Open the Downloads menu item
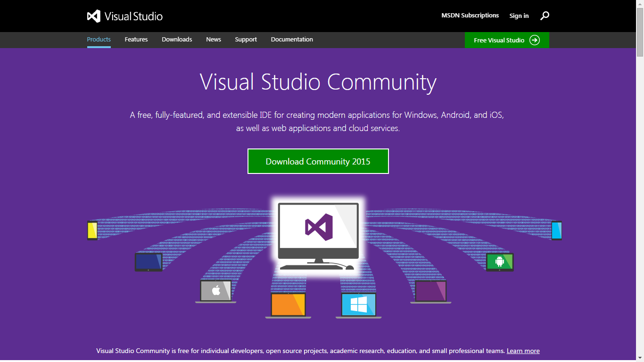 [x=177, y=40]
